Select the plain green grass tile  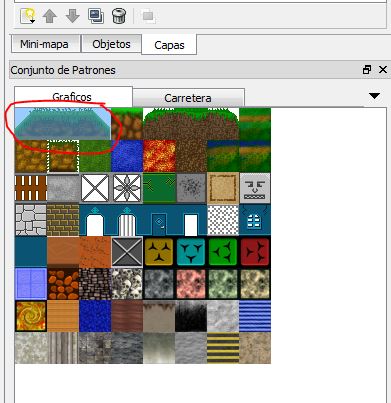pyautogui.click(x=95, y=156)
